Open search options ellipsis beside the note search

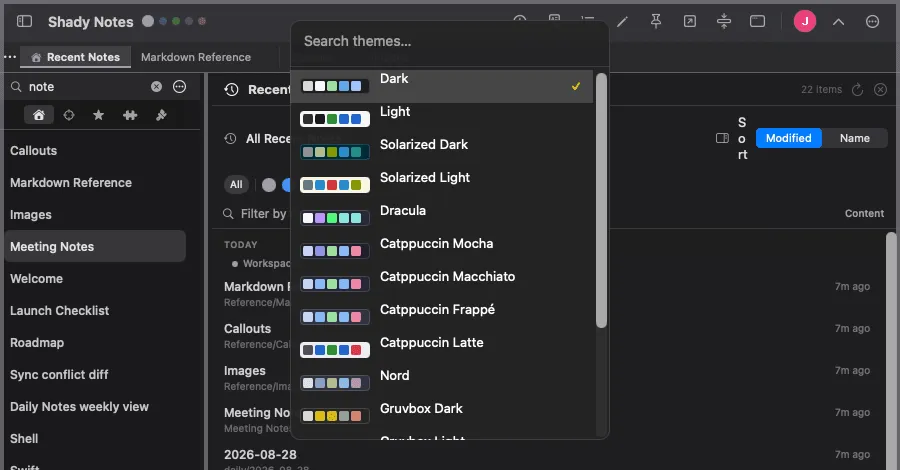coord(180,87)
